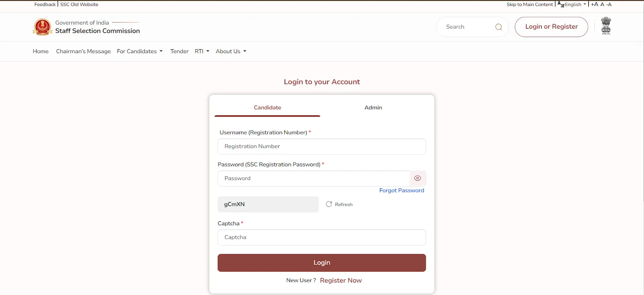This screenshot has height=295, width=644.
Task: Click the national emblem of India icon
Action: pos(606,26)
